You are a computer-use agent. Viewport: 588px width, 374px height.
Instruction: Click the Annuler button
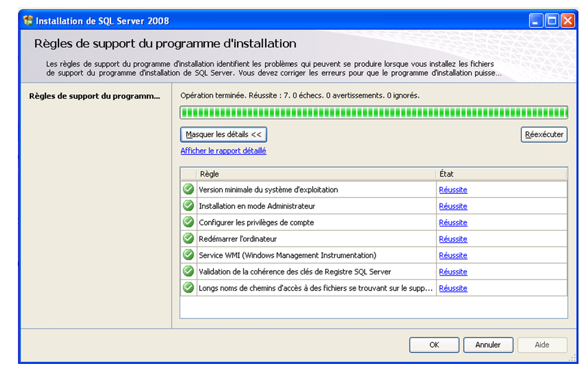(x=488, y=345)
